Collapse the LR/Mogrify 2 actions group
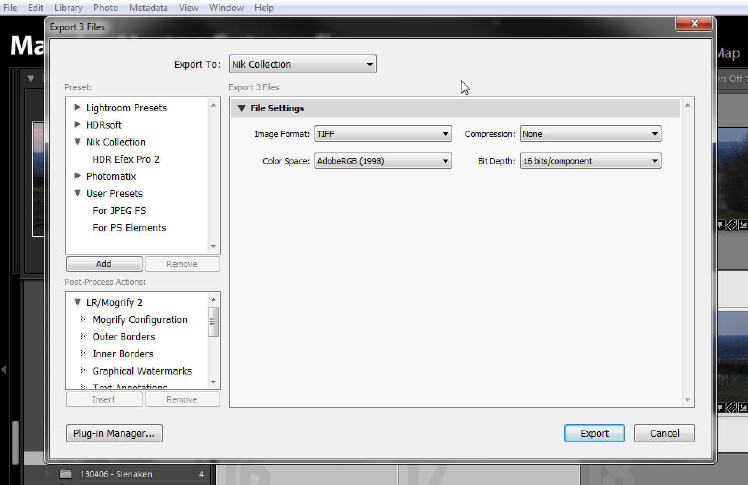This screenshot has height=485, width=748. click(77, 302)
